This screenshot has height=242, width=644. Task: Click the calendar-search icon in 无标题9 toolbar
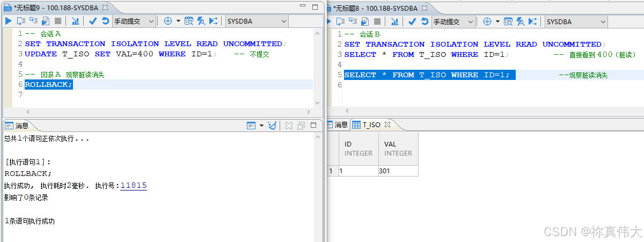(x=189, y=21)
